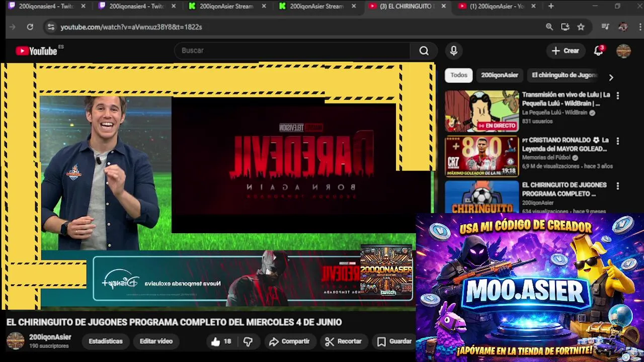This screenshot has height=362, width=644.
Task: Click the Guardar save button
Action: (x=395, y=341)
